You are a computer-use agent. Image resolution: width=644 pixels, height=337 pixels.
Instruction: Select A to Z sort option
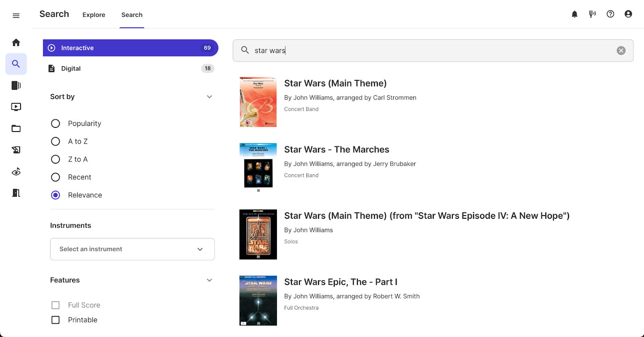coord(56,142)
